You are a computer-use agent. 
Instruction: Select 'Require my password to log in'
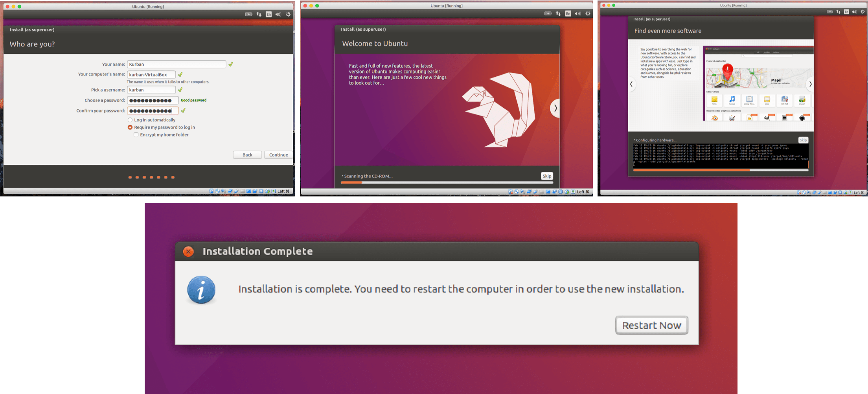[130, 127]
